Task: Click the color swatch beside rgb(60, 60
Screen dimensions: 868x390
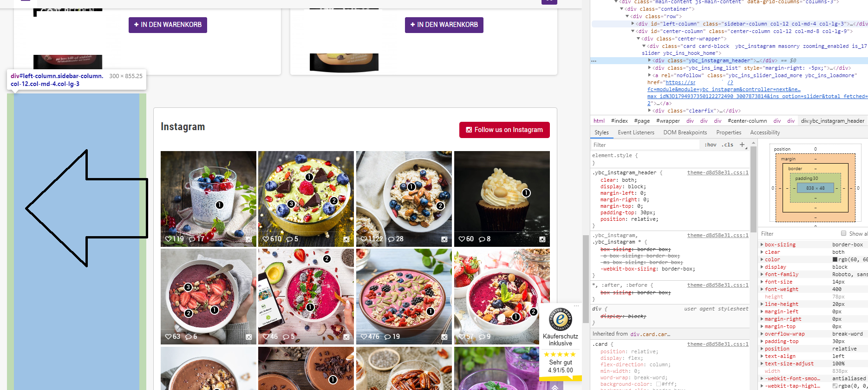Action: coord(835,259)
